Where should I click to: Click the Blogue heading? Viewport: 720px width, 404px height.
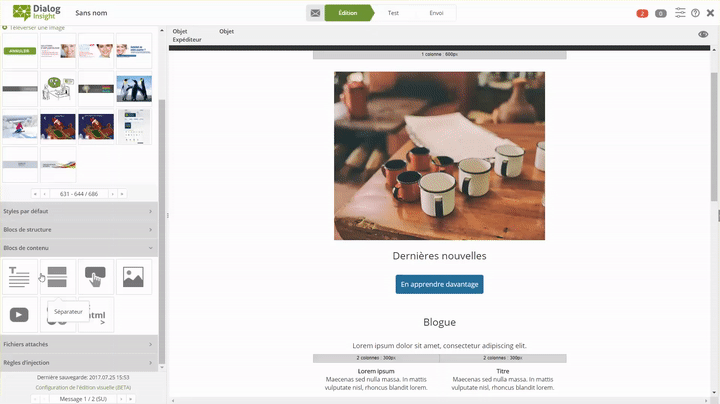[x=439, y=322]
